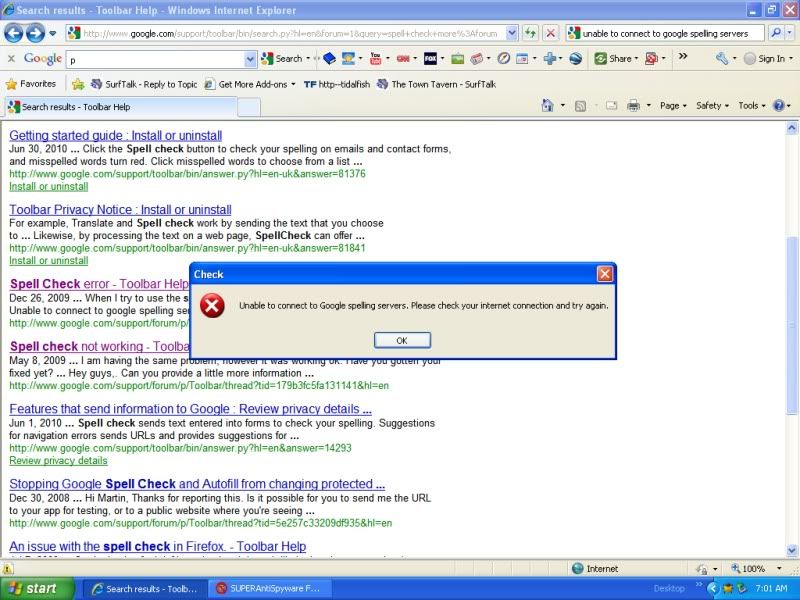Click the red error icon in Check dialog
The height and width of the screenshot is (600, 800).
point(212,306)
